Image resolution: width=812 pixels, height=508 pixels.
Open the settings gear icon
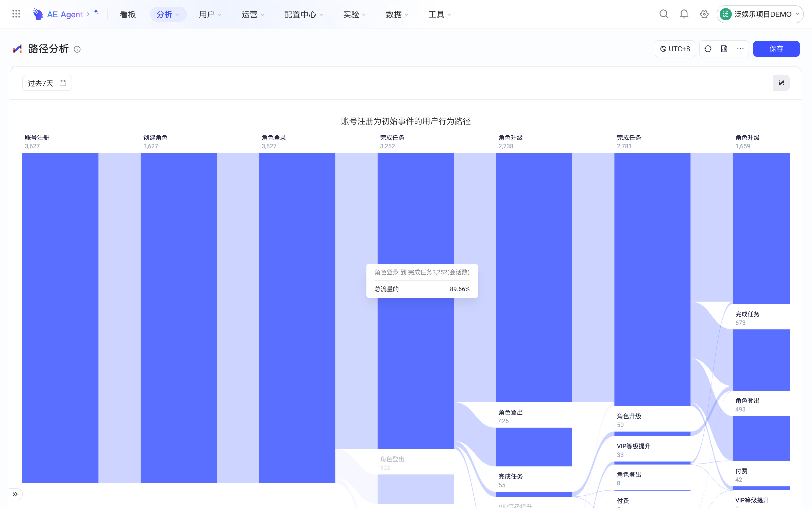[x=704, y=14]
